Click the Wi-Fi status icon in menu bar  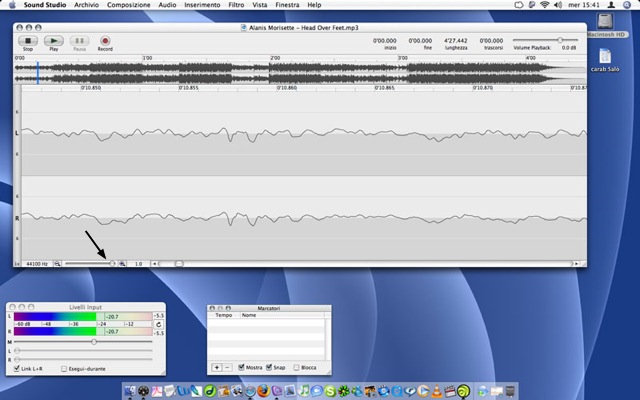pyautogui.click(x=544, y=5)
